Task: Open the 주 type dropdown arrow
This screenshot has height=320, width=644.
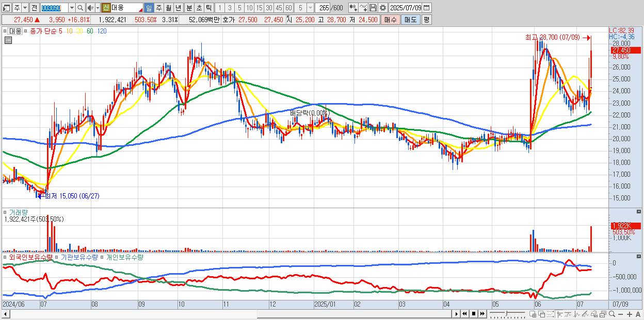Action: [x=25, y=8]
